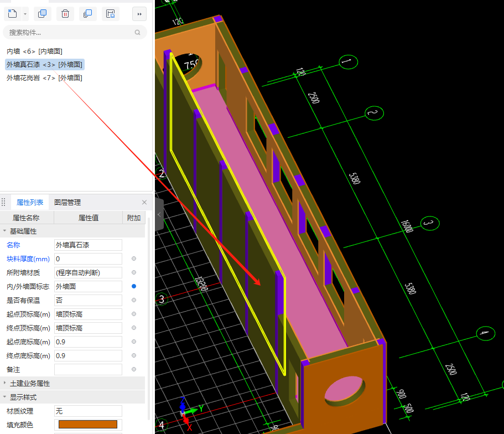Click the save component archive icon

111,14
